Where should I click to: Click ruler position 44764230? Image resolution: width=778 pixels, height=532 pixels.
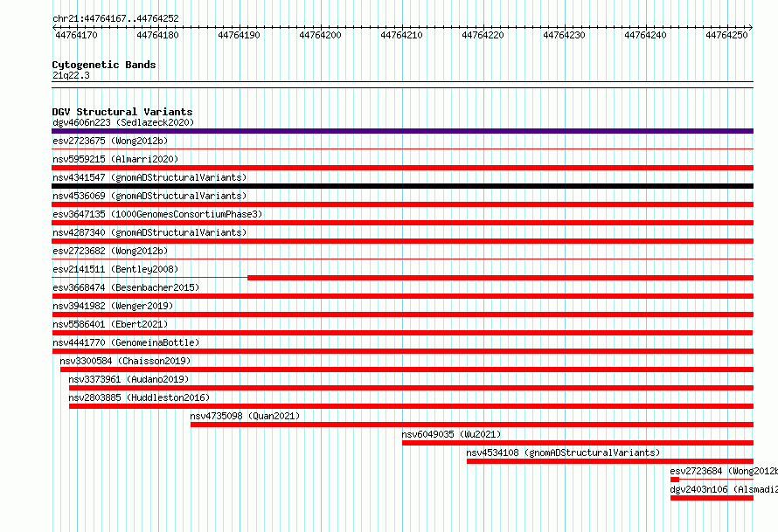click(x=564, y=35)
